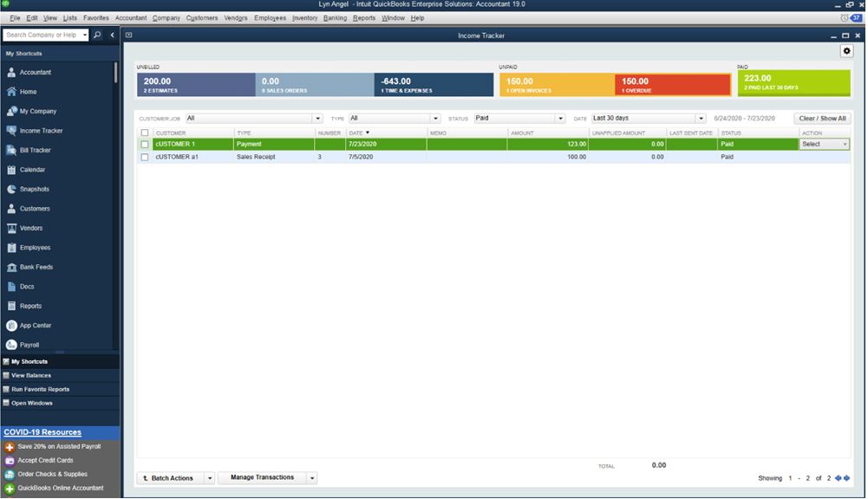This screenshot has height=499, width=868.
Task: Expand the Manage Transactions arrow
Action: point(312,478)
